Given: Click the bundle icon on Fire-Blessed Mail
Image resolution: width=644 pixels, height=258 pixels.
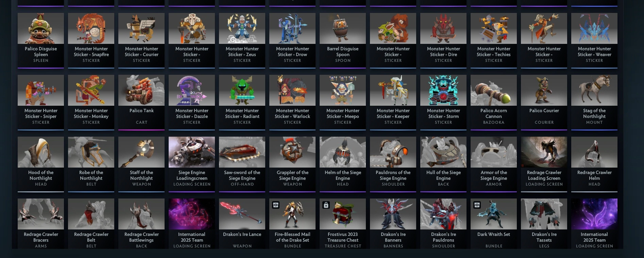Looking at the screenshot, I should click(276, 205).
